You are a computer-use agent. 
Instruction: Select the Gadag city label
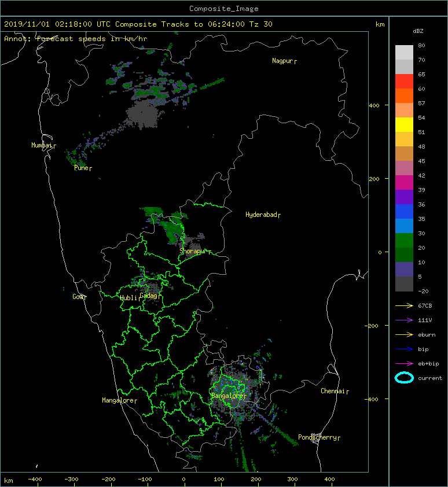click(149, 296)
